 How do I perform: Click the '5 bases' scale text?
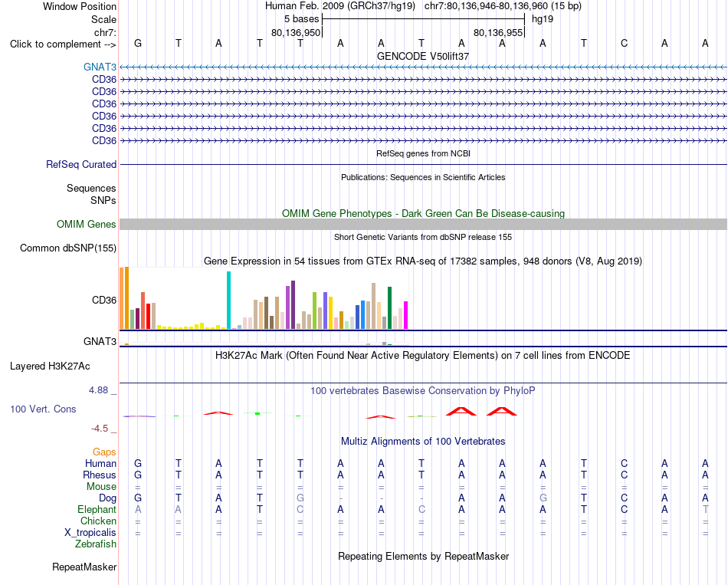[302, 19]
